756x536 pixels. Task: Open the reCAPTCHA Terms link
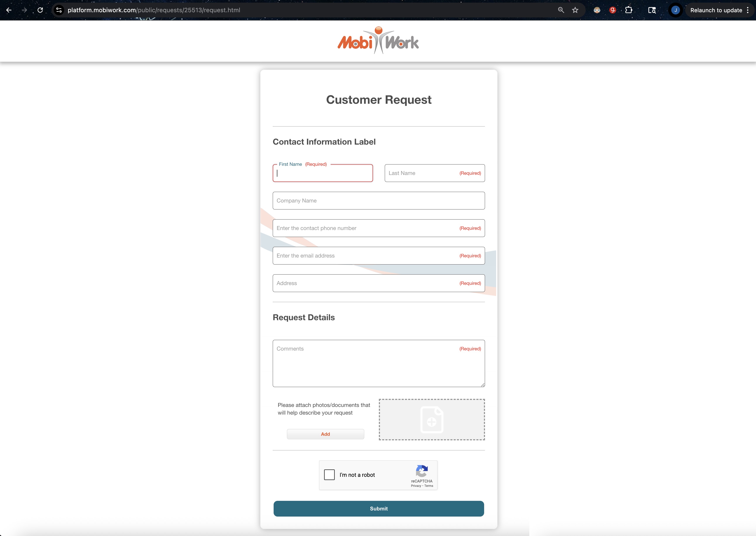429,486
